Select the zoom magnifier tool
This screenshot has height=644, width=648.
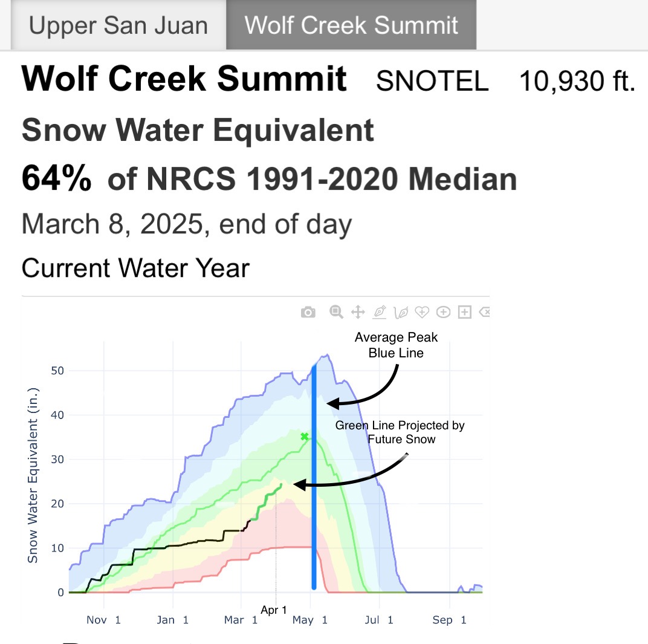tap(336, 312)
